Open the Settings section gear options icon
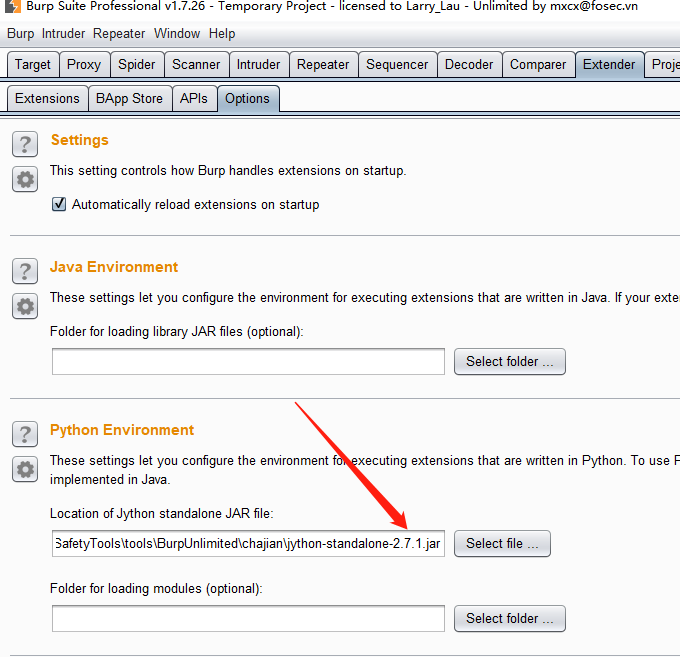Screen dimensions: 680x657 pyautogui.click(x=25, y=179)
